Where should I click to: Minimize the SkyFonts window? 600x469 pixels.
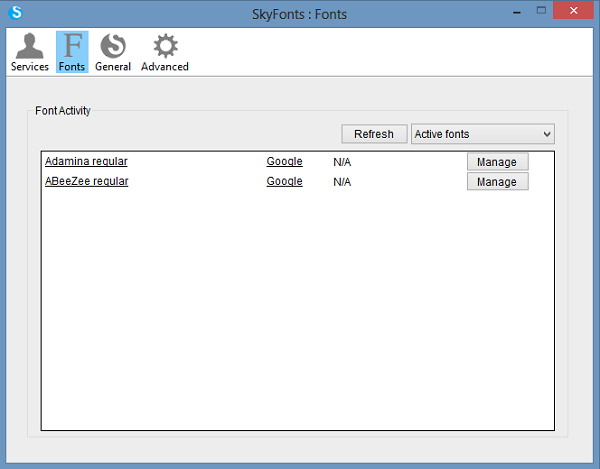point(517,12)
